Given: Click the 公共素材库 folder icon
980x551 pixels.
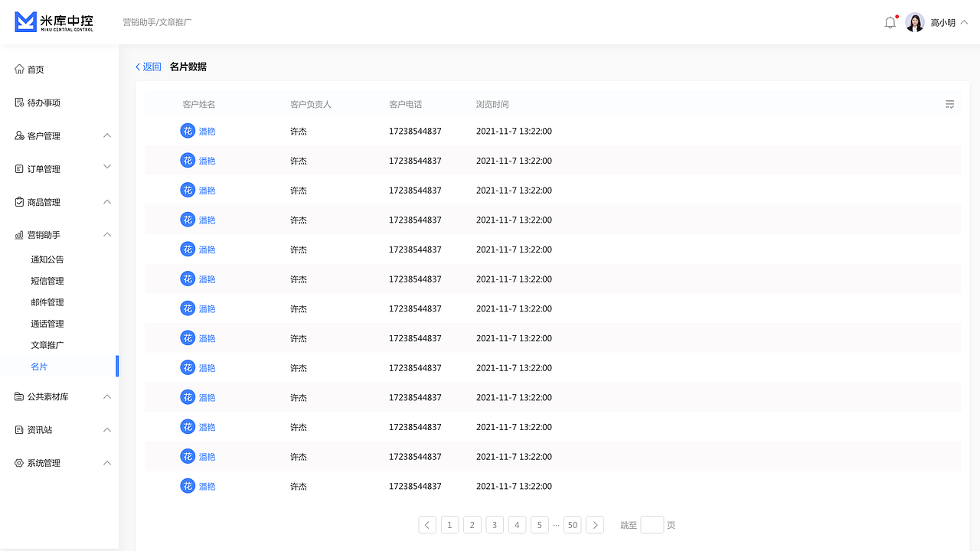Looking at the screenshot, I should coord(19,396).
